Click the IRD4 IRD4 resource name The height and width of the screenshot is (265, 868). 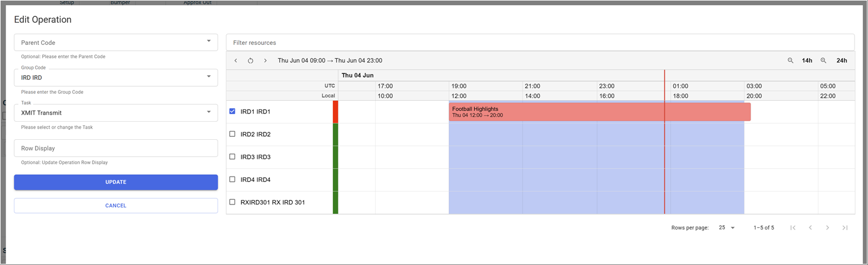(x=255, y=180)
